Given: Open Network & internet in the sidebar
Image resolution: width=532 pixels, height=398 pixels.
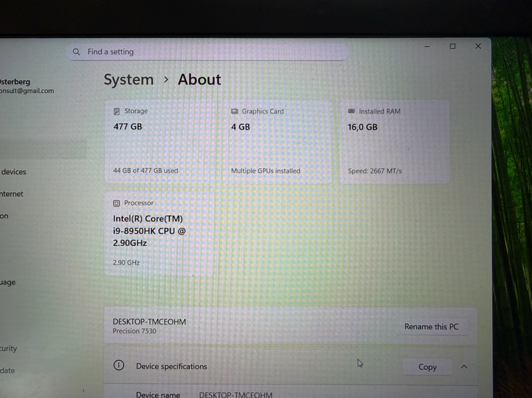Looking at the screenshot, I should pyautogui.click(x=12, y=194).
